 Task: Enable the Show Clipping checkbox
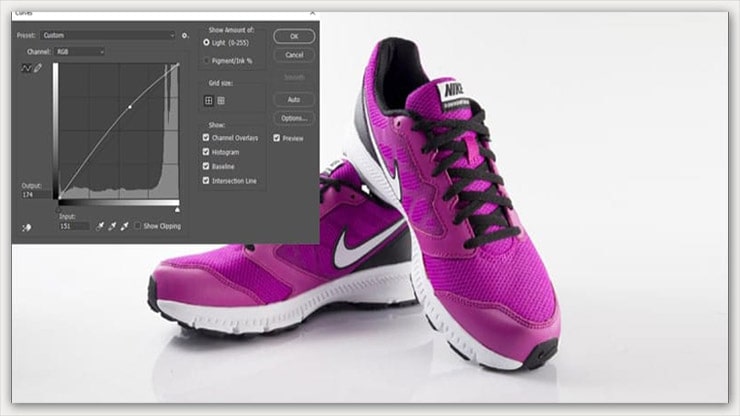[137, 226]
